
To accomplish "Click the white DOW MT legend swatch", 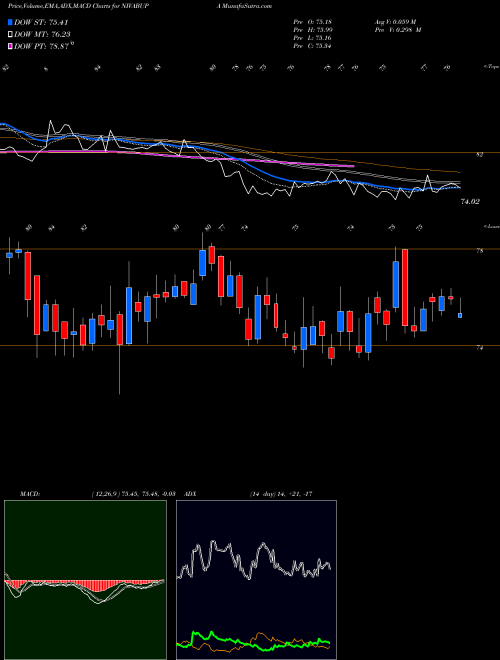I will (10, 35).
